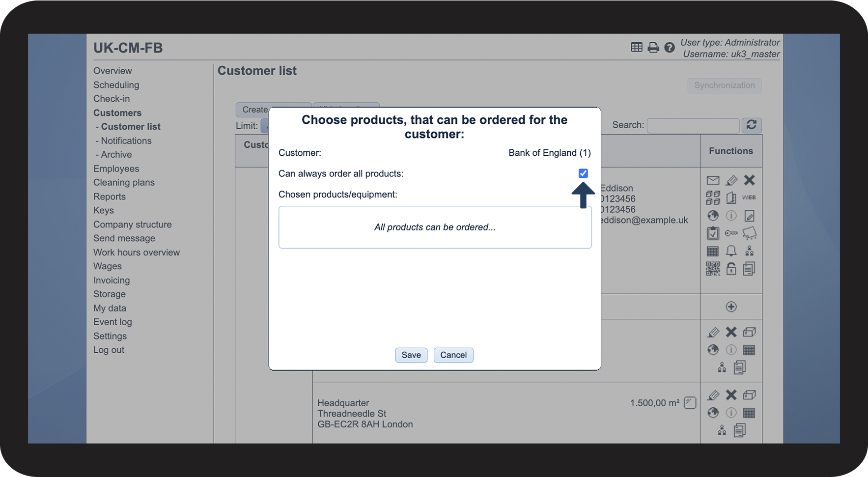Click the key icon in Functions column
This screenshot has width=868, height=477.
[x=731, y=233]
